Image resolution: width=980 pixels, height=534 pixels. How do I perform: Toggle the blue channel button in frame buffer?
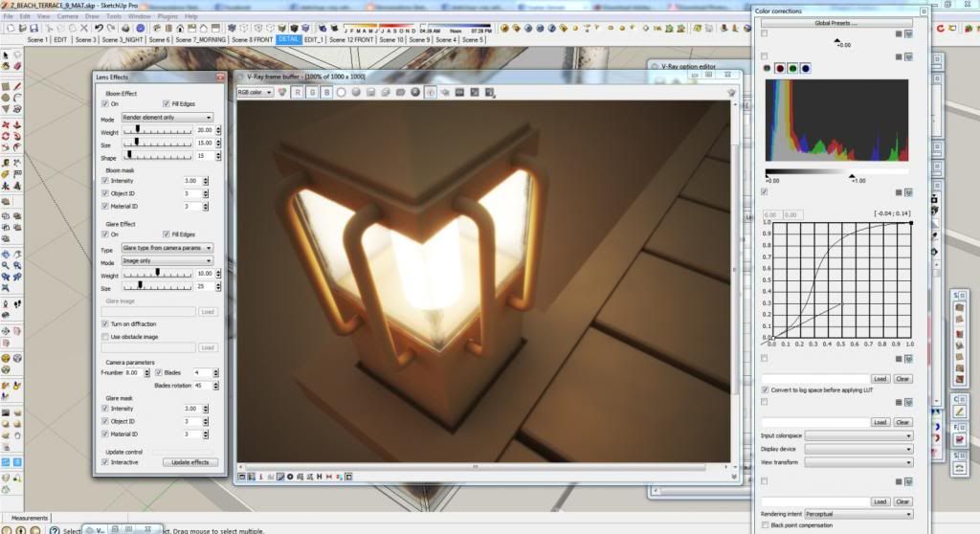tap(326, 92)
